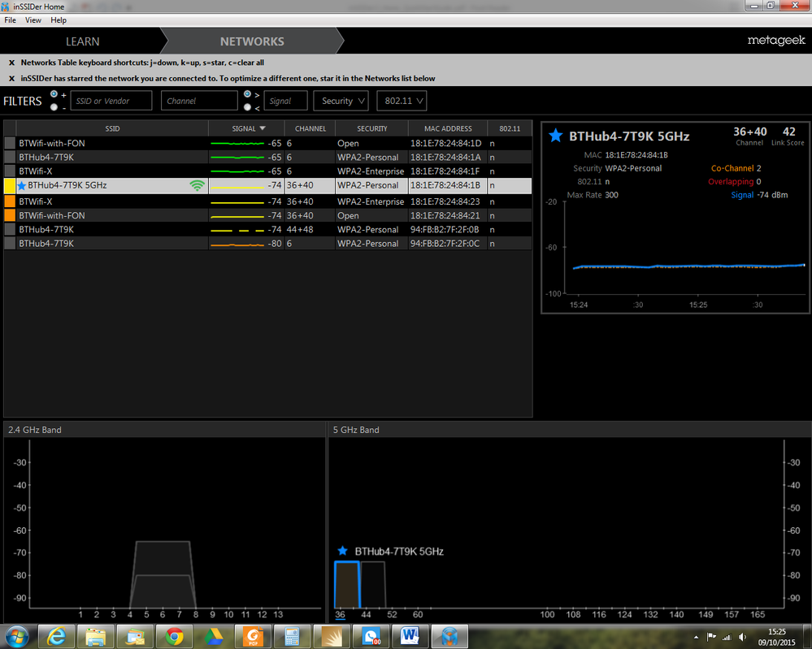Click the Signal filter input field
This screenshot has width=812, height=649.
(x=286, y=101)
